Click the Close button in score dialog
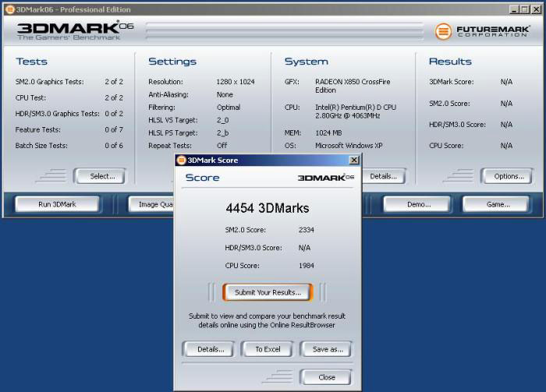Image resolution: width=546 pixels, height=392 pixels. [x=326, y=377]
